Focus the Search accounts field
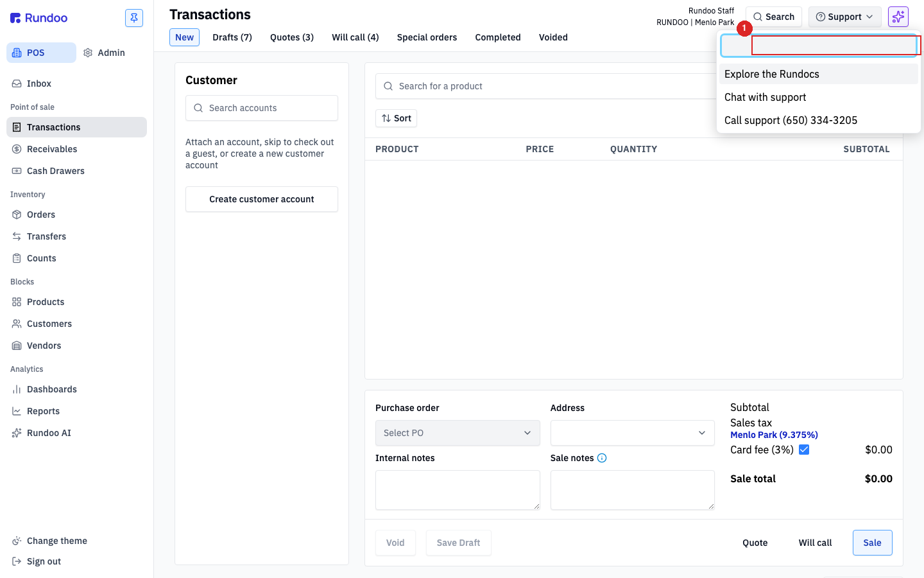 click(262, 108)
